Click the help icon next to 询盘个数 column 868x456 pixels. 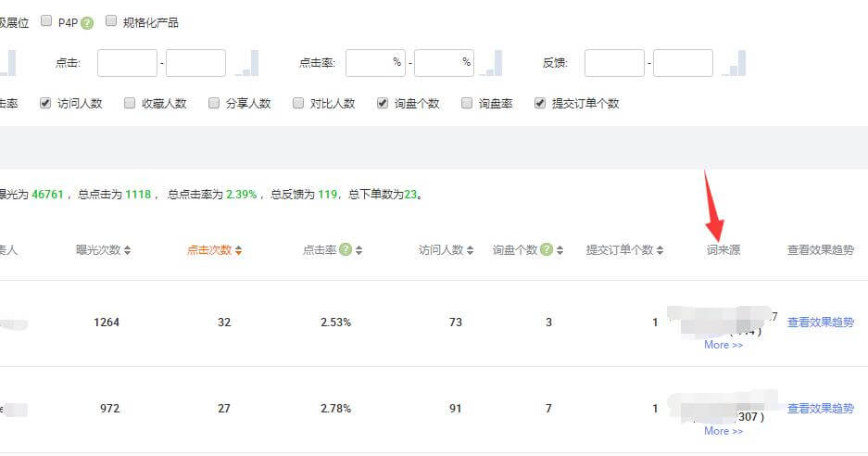(x=547, y=250)
